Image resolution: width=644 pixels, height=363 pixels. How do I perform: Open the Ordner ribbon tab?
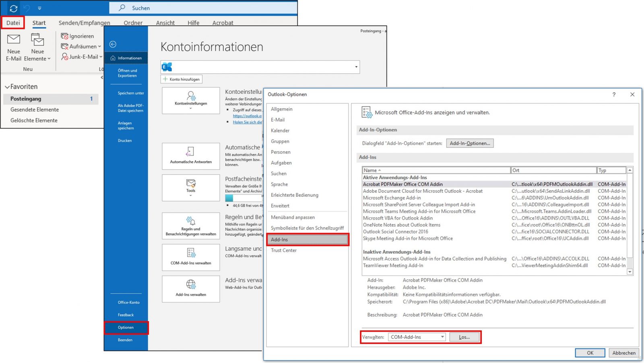tap(133, 23)
